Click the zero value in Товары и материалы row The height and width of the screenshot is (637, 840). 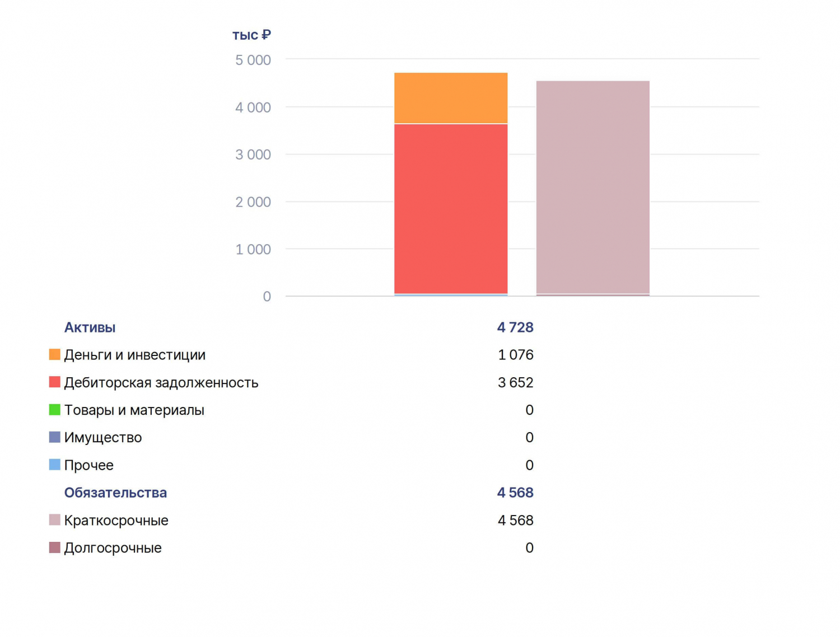point(530,410)
